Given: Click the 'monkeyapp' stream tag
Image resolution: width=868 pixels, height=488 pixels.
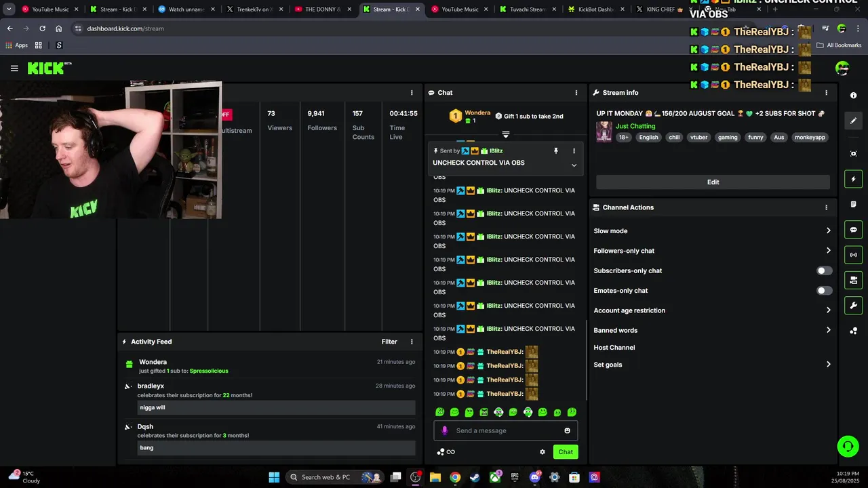Looking at the screenshot, I should click(810, 138).
